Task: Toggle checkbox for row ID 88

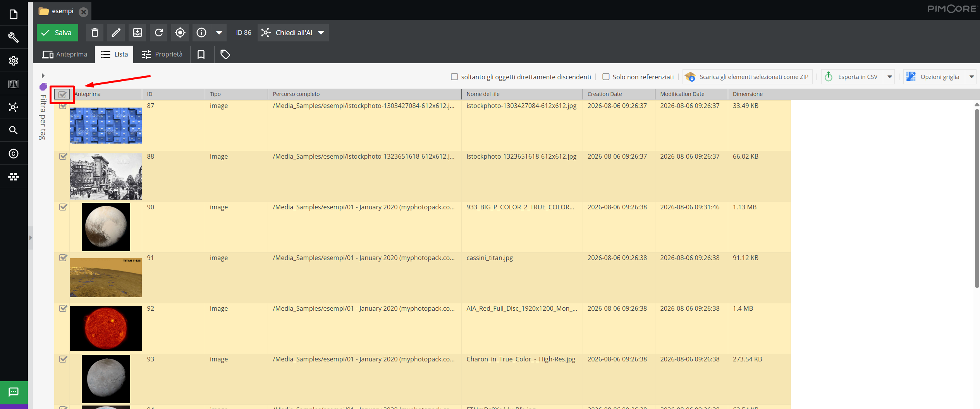Action: click(63, 156)
